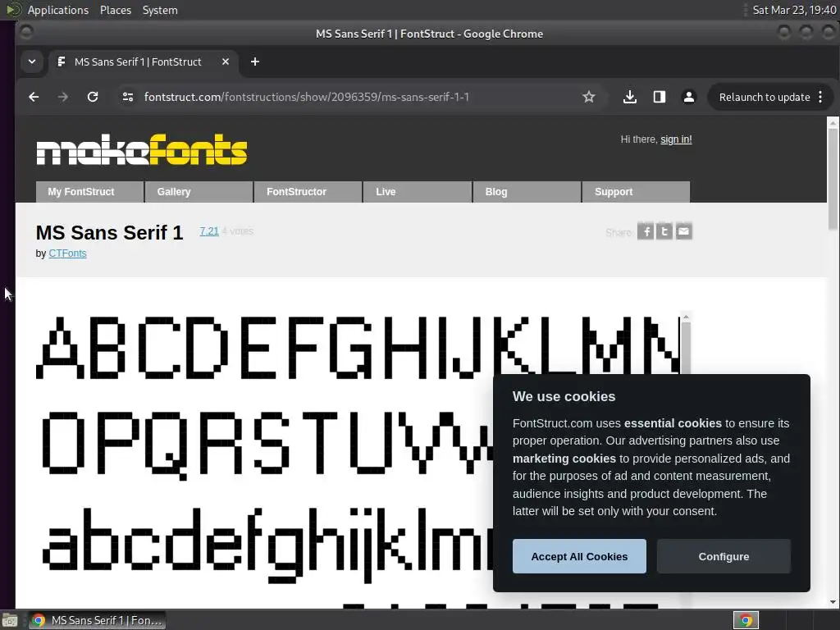The height and width of the screenshot is (630, 840).
Task: Open Chrome downloads icon
Action: 630,97
